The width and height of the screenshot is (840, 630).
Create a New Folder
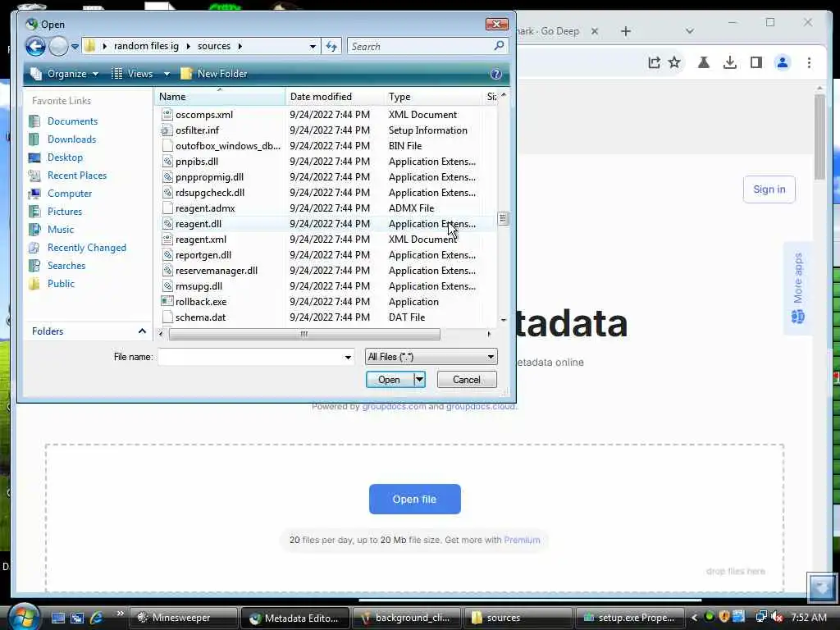[x=214, y=74]
